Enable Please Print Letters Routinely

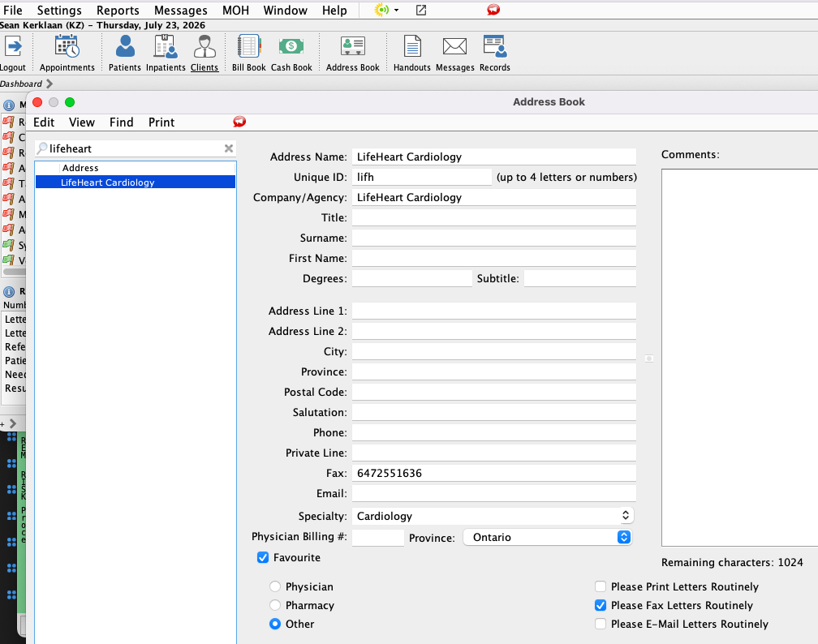[601, 586]
